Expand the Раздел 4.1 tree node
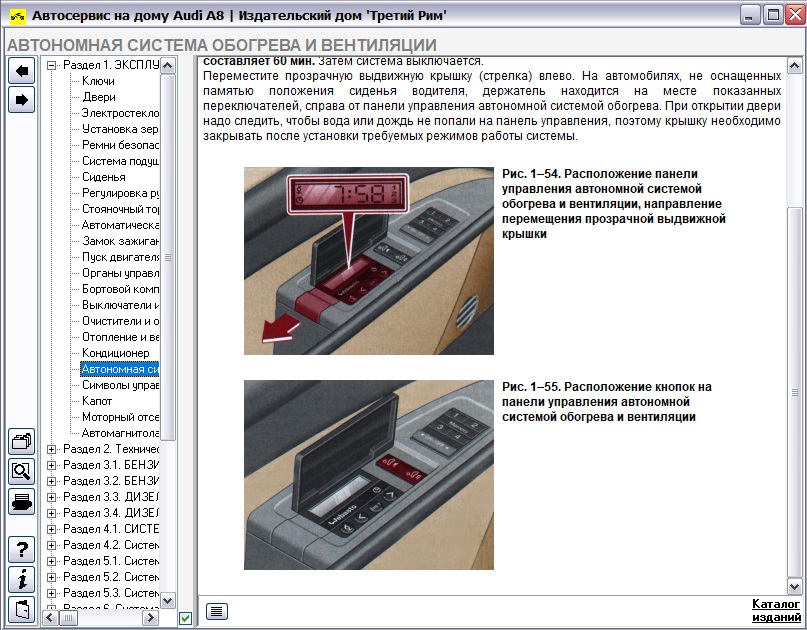Viewport: 807px width, 630px height. tap(51, 529)
